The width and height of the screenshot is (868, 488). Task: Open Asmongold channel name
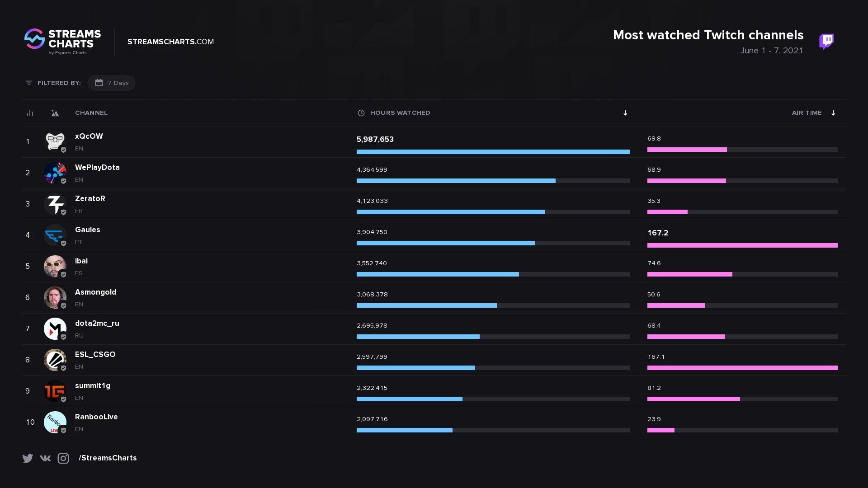[x=95, y=292]
